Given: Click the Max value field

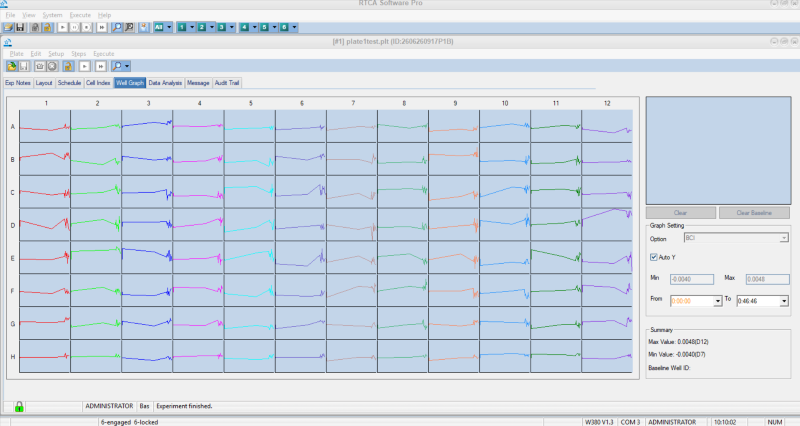Looking at the screenshot, I should tap(767, 280).
